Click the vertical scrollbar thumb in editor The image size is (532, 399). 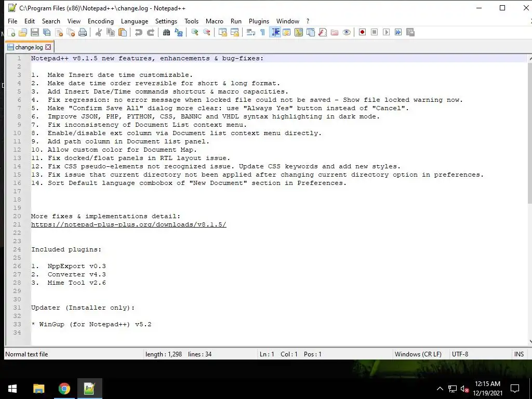(x=529, y=132)
